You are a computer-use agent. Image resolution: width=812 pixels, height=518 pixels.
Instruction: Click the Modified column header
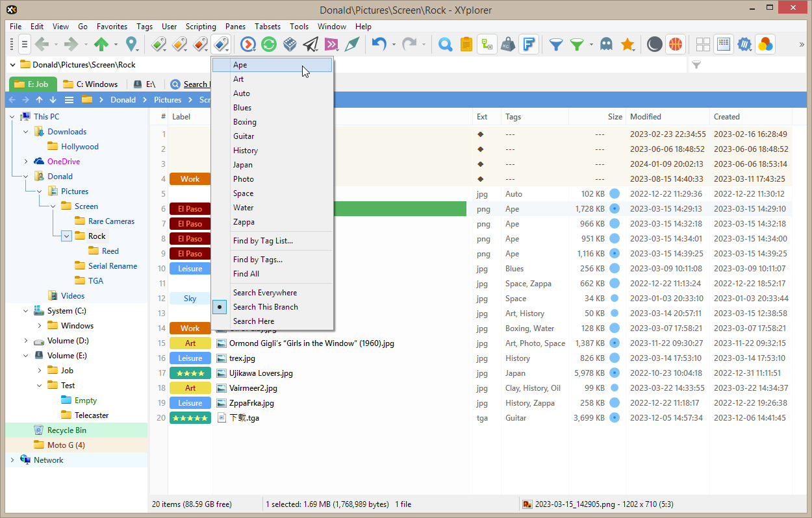click(x=645, y=117)
